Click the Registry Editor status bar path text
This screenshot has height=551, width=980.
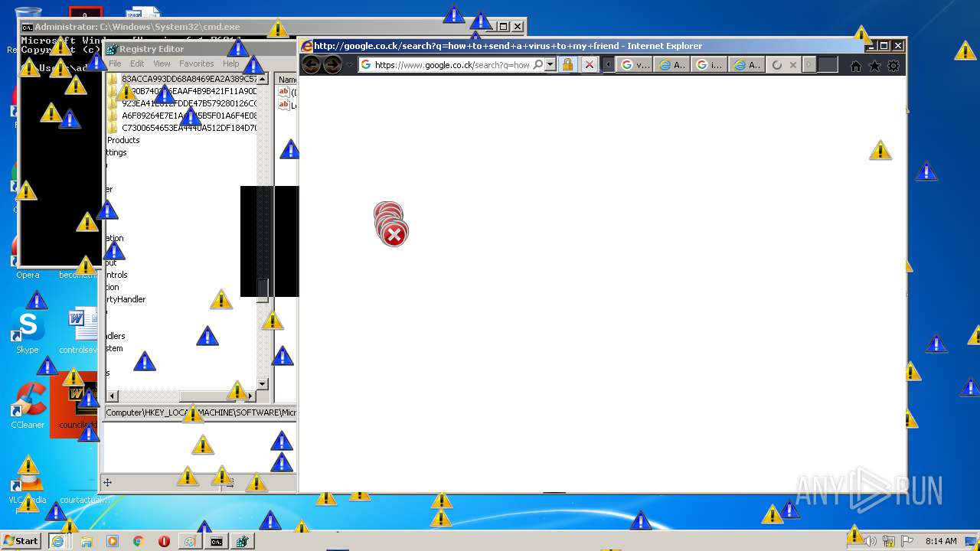201,412
